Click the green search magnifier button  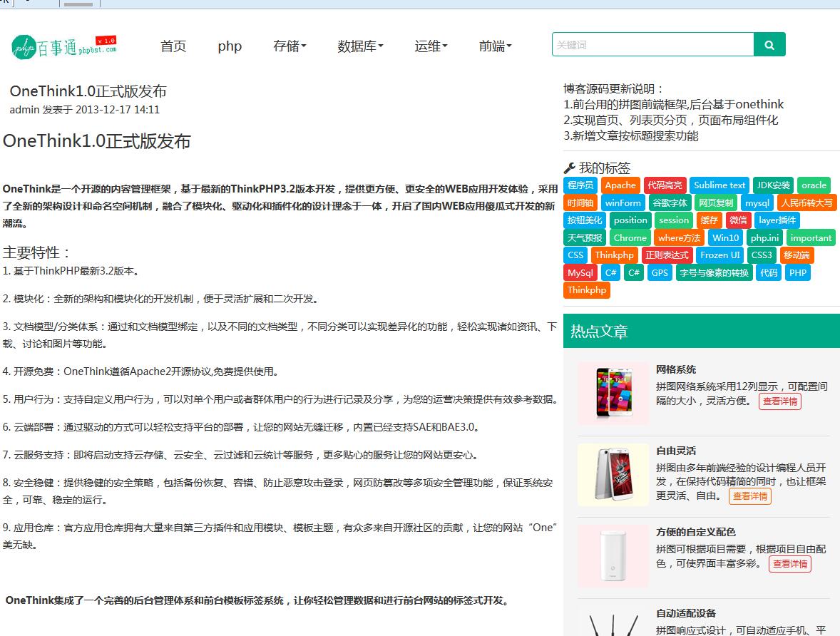[x=769, y=45]
